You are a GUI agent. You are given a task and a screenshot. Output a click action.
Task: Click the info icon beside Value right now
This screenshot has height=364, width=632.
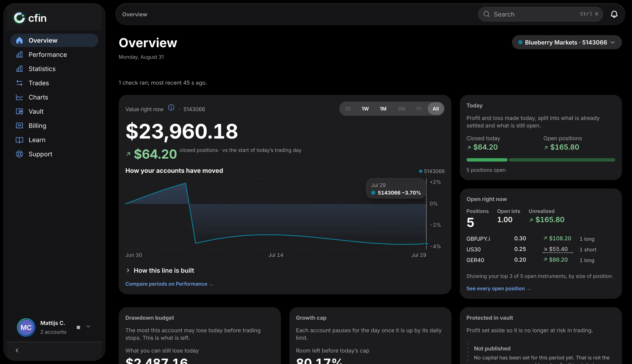(171, 107)
